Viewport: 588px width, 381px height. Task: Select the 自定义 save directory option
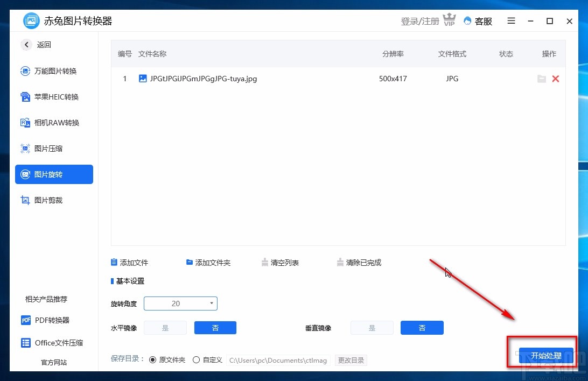pyautogui.click(x=197, y=359)
